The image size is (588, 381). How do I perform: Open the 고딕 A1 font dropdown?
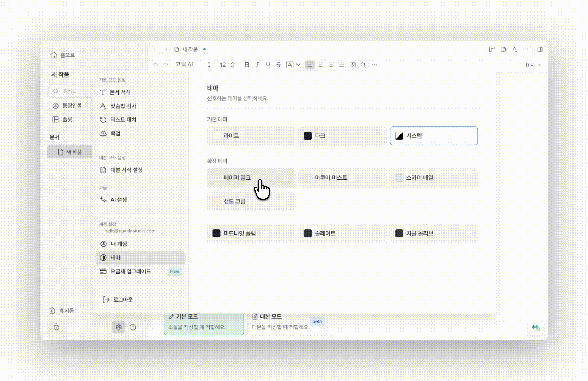(x=193, y=65)
